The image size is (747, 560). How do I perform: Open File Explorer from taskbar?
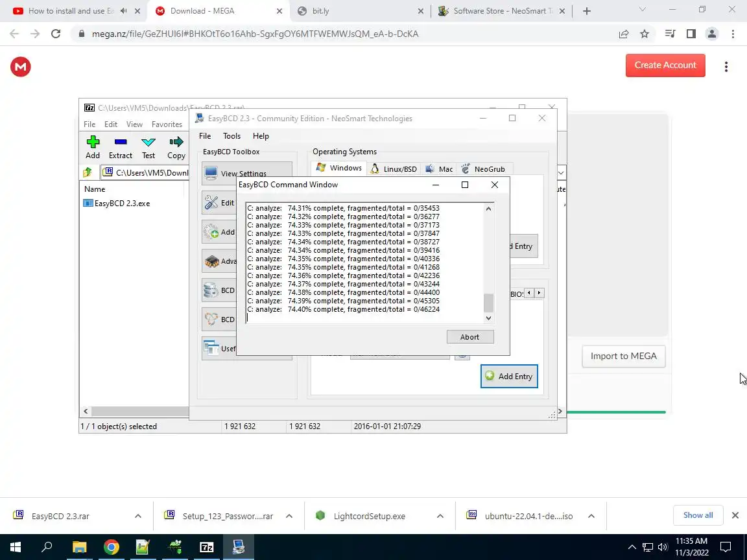pos(79,546)
